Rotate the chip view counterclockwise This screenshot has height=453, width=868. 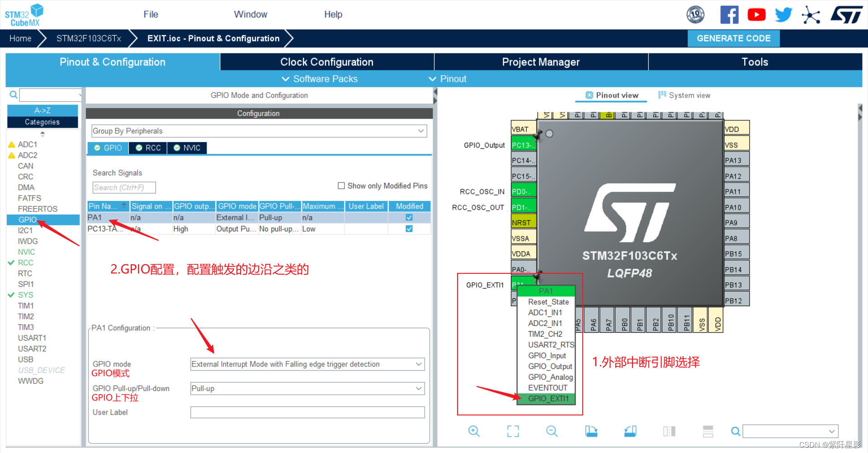click(x=630, y=431)
